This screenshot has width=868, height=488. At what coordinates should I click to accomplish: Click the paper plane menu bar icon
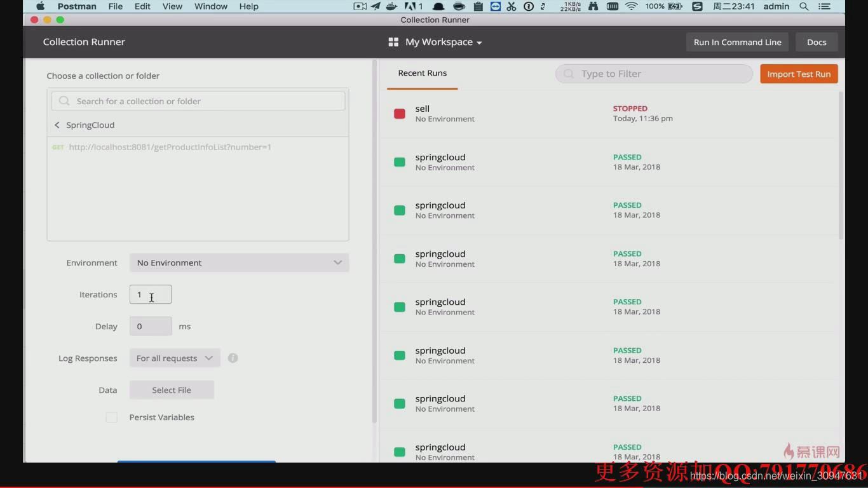pyautogui.click(x=376, y=6)
